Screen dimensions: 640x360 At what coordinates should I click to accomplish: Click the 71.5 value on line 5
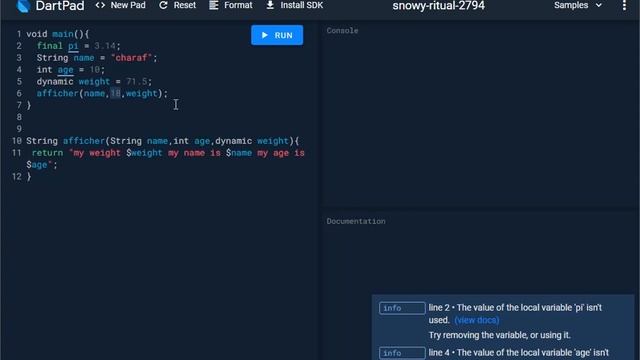pyautogui.click(x=136, y=82)
